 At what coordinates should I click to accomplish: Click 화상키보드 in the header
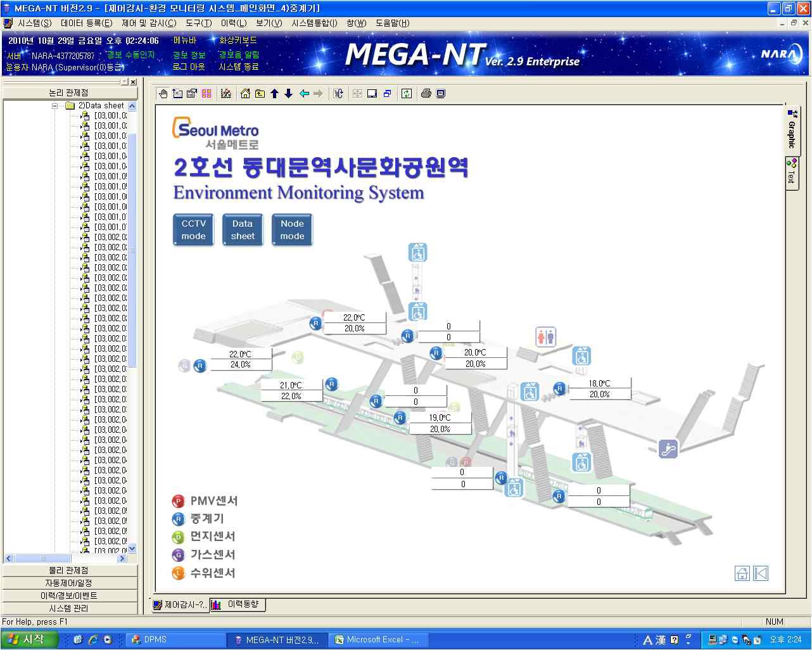[238, 41]
